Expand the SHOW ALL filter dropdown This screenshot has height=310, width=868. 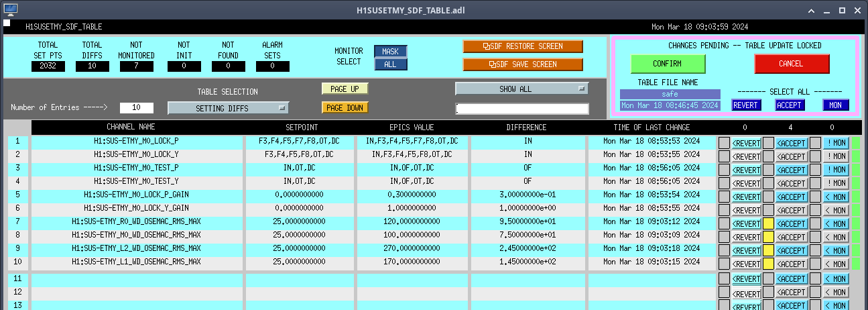tap(521, 89)
